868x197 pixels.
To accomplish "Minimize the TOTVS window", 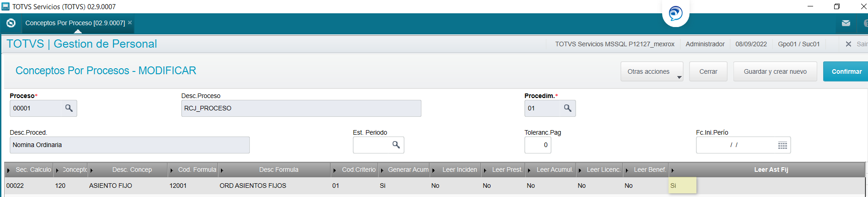I will [810, 6].
